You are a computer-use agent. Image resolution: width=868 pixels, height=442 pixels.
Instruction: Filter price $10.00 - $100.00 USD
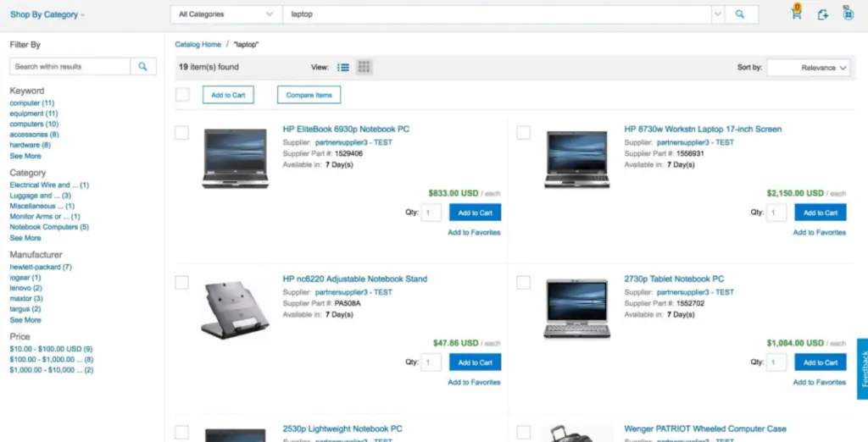tap(51, 349)
